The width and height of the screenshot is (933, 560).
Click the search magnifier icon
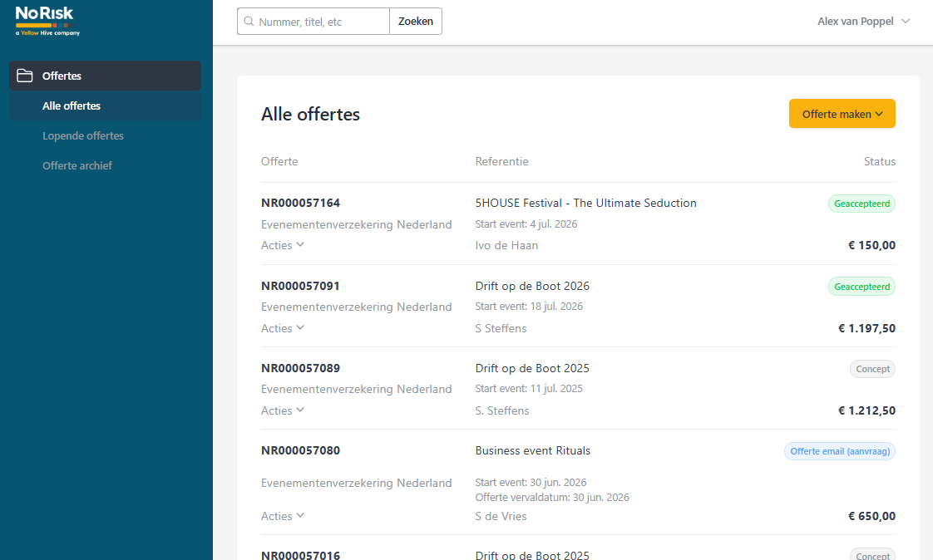coord(249,22)
